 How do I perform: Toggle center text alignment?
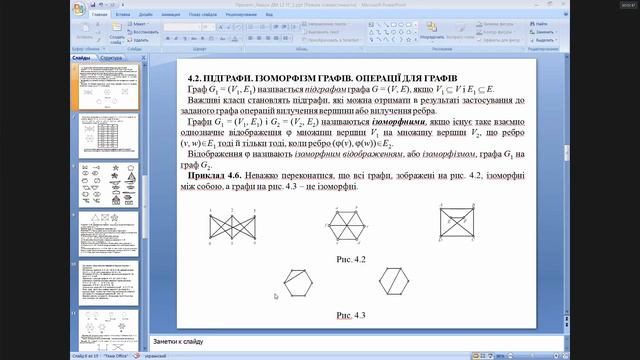(259, 38)
